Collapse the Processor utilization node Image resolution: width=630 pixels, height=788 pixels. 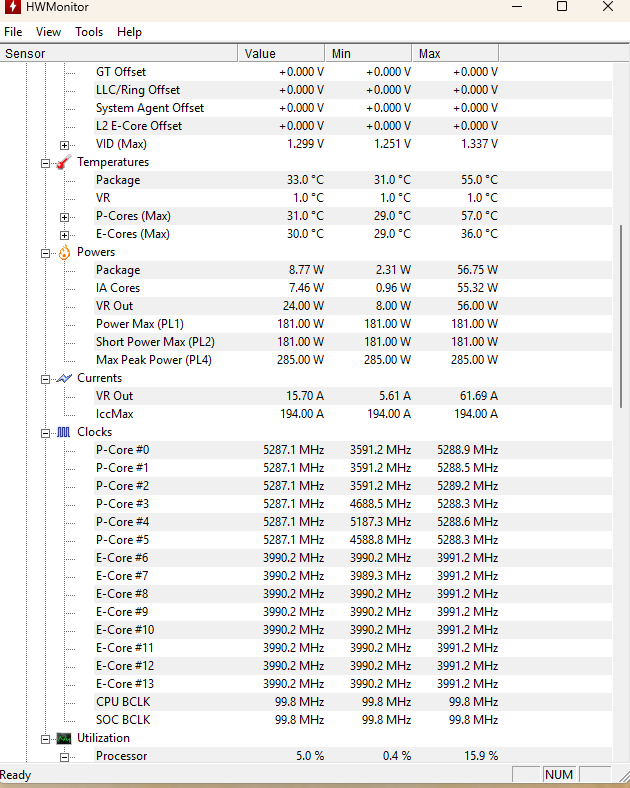coord(65,756)
